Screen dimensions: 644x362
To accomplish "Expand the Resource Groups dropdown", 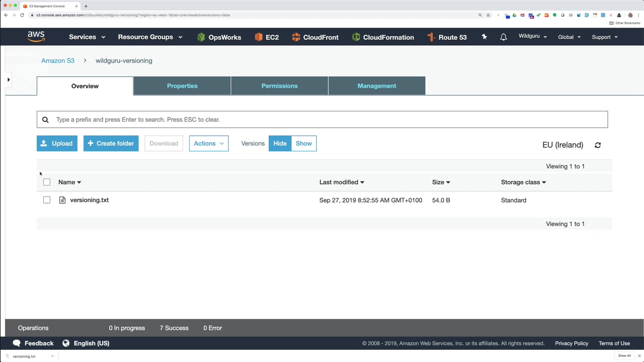I will (150, 37).
